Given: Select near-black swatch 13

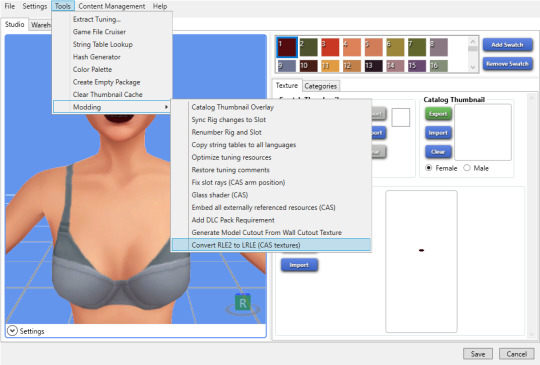Looking at the screenshot, I should (374, 66).
